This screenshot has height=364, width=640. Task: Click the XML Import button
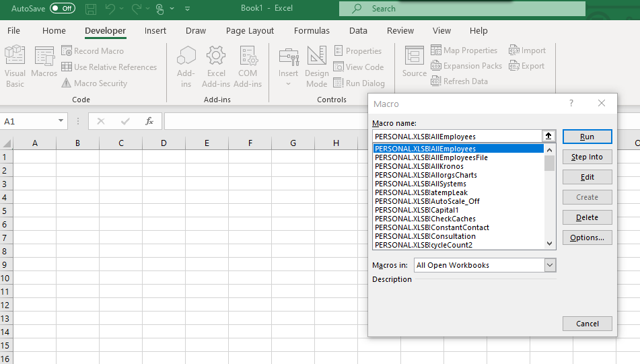527,50
